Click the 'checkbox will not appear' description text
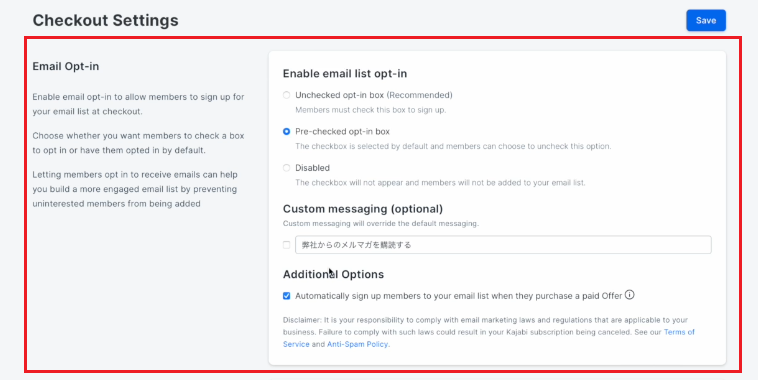 [x=440, y=183]
